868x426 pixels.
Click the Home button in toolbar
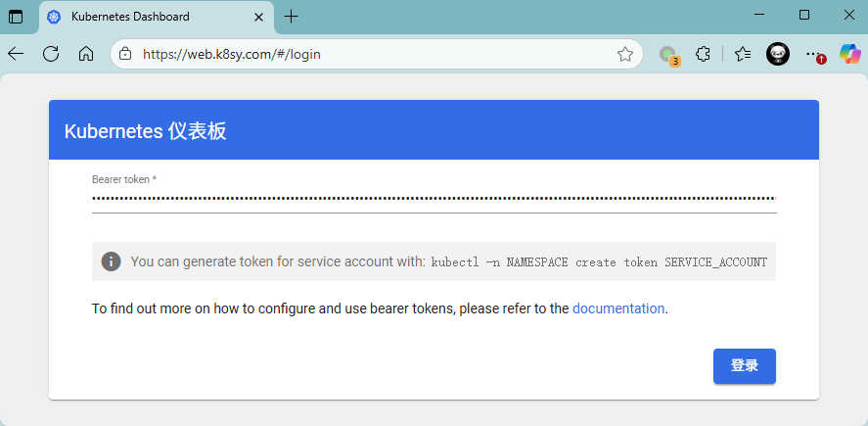tap(86, 55)
